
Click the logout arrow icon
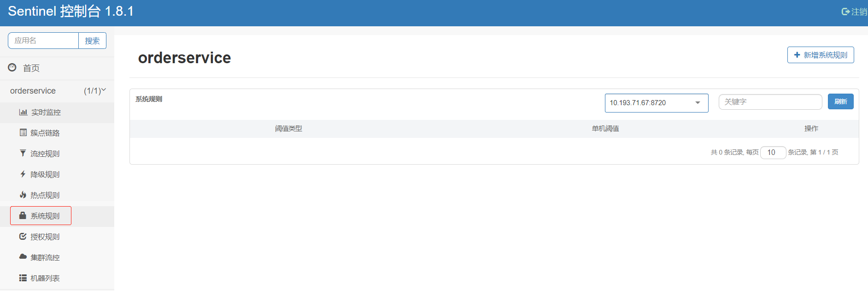(845, 12)
